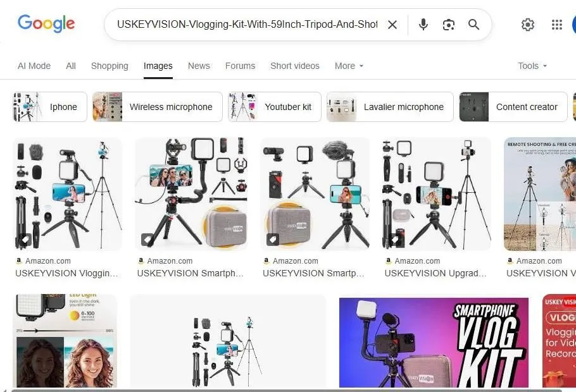Click the search magnifier icon
Image resolution: width=576 pixels, height=392 pixels.
coord(473,25)
